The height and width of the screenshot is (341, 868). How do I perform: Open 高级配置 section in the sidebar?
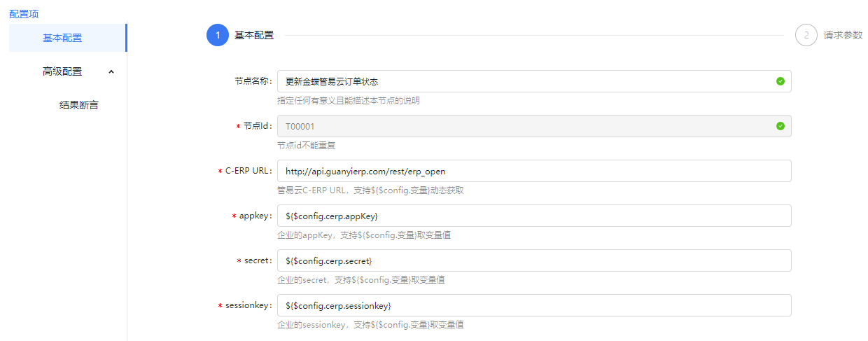(62, 71)
